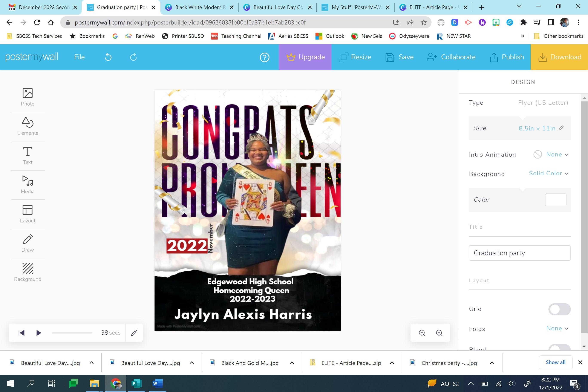Toggle the Bleed switch

(559, 348)
